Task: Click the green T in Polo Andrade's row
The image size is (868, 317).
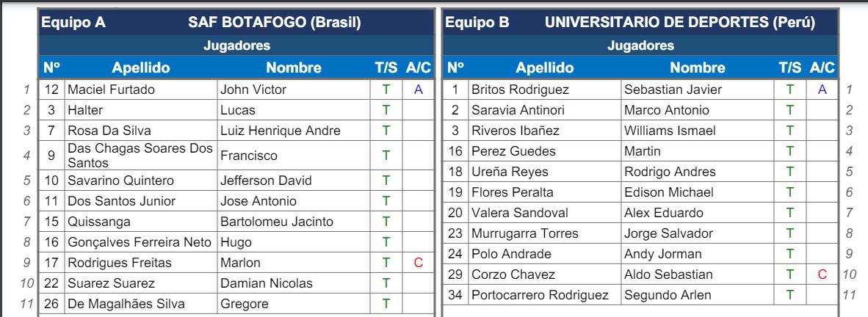Action: click(789, 254)
